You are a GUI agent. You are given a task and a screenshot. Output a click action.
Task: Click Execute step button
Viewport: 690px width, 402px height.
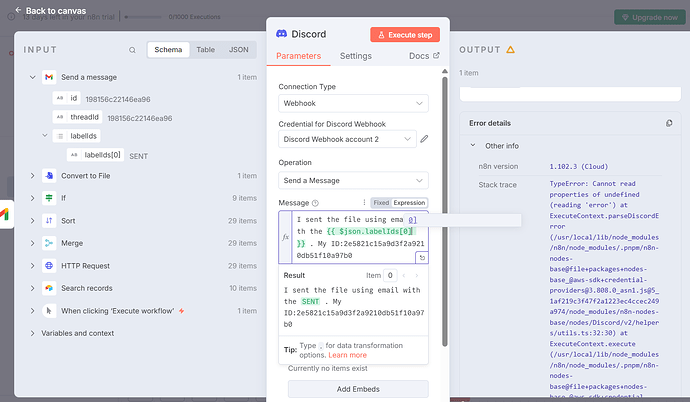pyautogui.click(x=405, y=35)
